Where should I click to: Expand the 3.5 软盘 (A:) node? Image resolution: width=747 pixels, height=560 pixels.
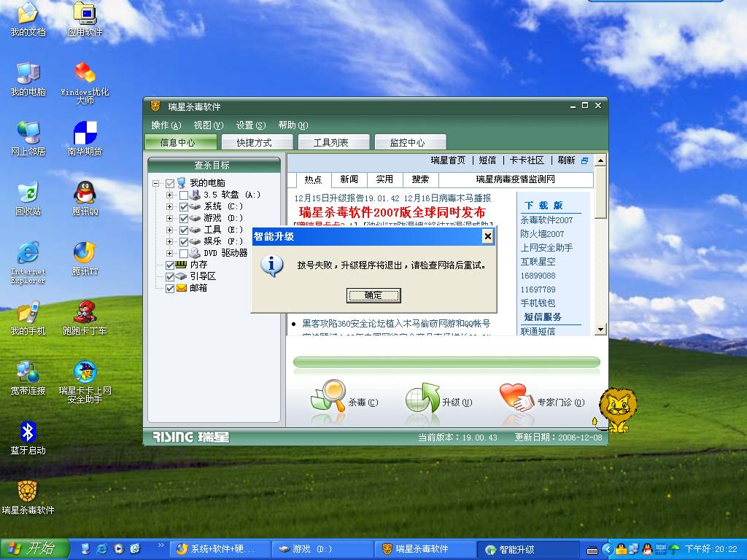point(169,195)
